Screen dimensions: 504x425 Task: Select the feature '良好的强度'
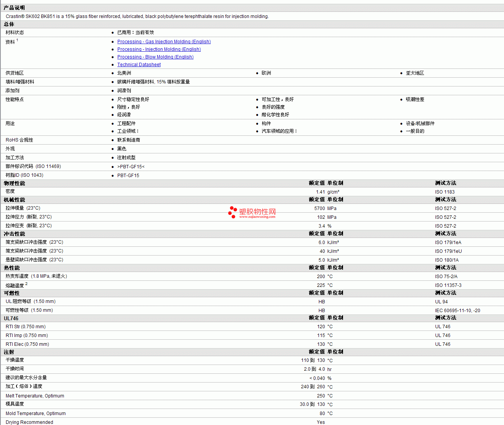(x=273, y=107)
